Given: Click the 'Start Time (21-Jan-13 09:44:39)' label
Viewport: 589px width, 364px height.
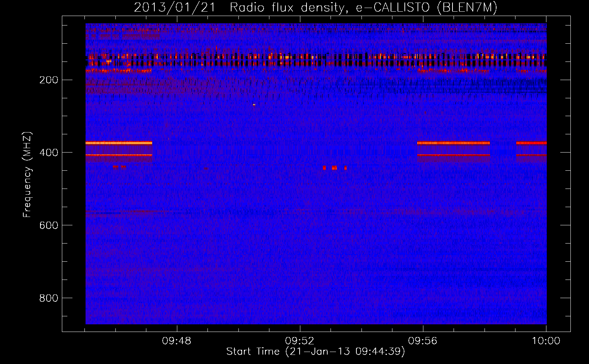Looking at the screenshot, I should click(316, 352).
